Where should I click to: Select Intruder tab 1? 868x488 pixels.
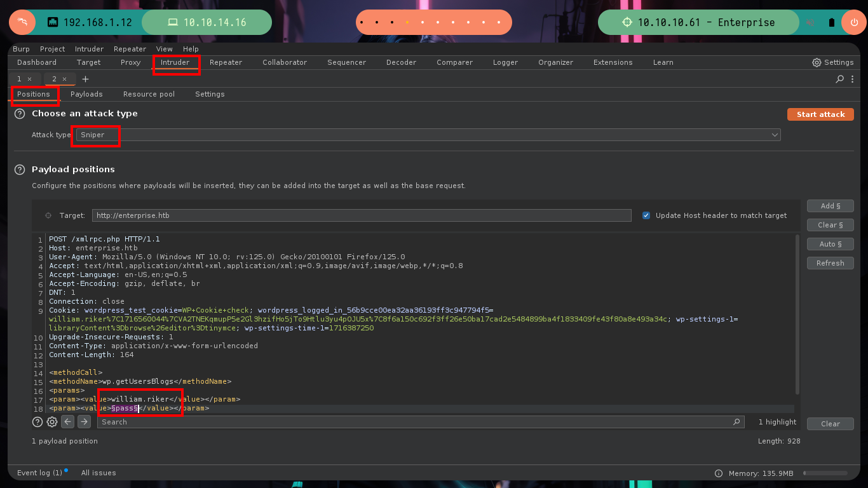20,79
